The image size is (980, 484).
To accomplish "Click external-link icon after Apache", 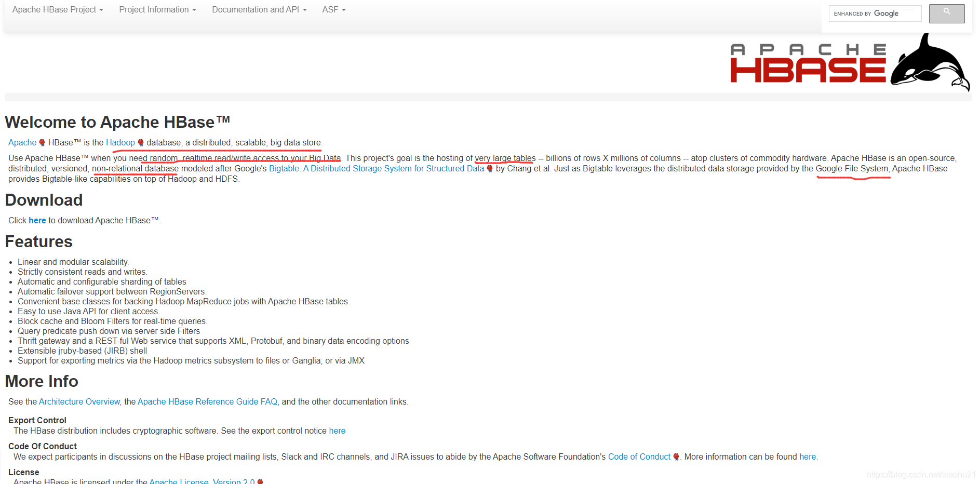I will (42, 143).
